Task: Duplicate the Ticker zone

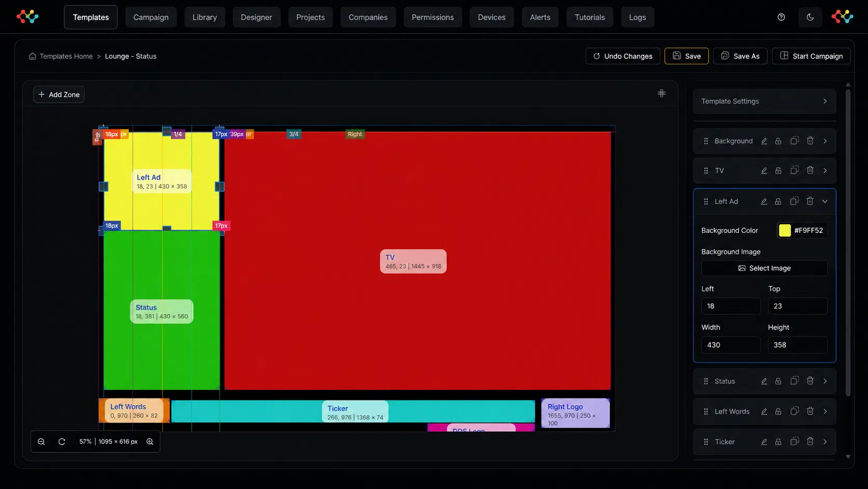Action: [x=794, y=442]
